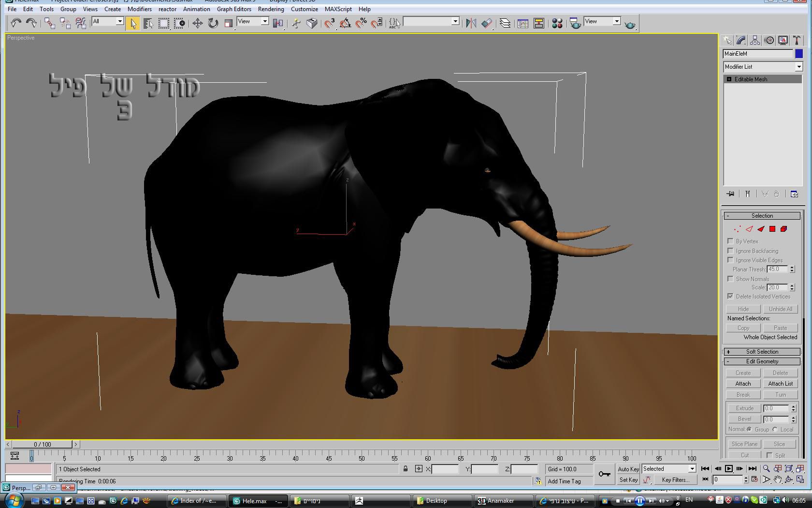The width and height of the screenshot is (812, 508).
Task: Click the Play Animation button
Action: tap(728, 468)
